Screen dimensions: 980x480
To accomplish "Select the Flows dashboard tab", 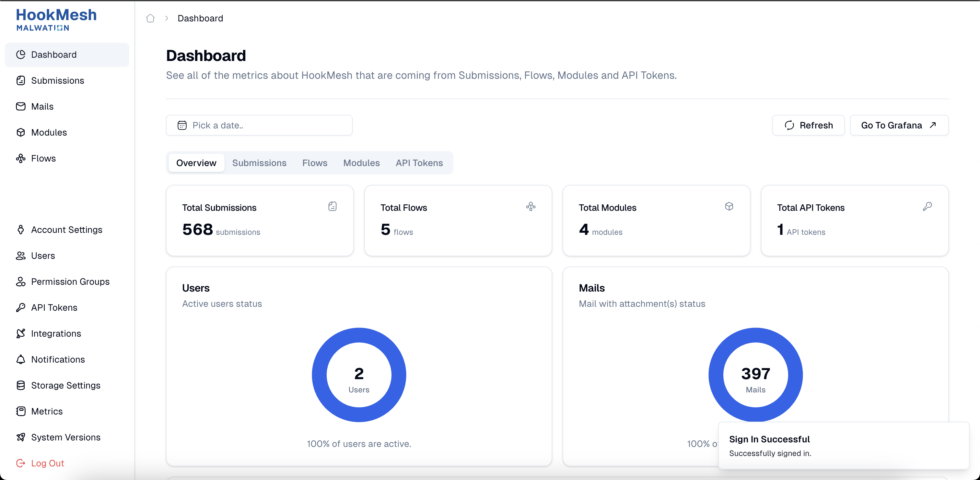I will pos(315,163).
